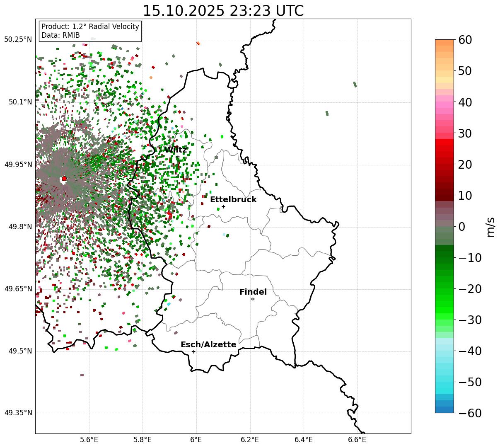The image size is (500, 448).
Task: Click the Data: RMIB legend line
Action: tap(60, 36)
